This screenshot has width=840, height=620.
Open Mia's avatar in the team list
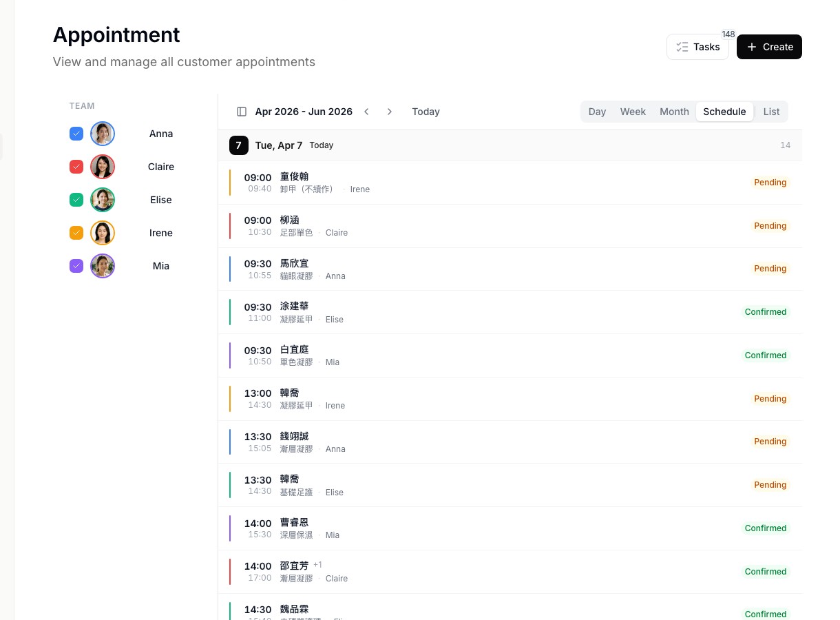pos(102,266)
